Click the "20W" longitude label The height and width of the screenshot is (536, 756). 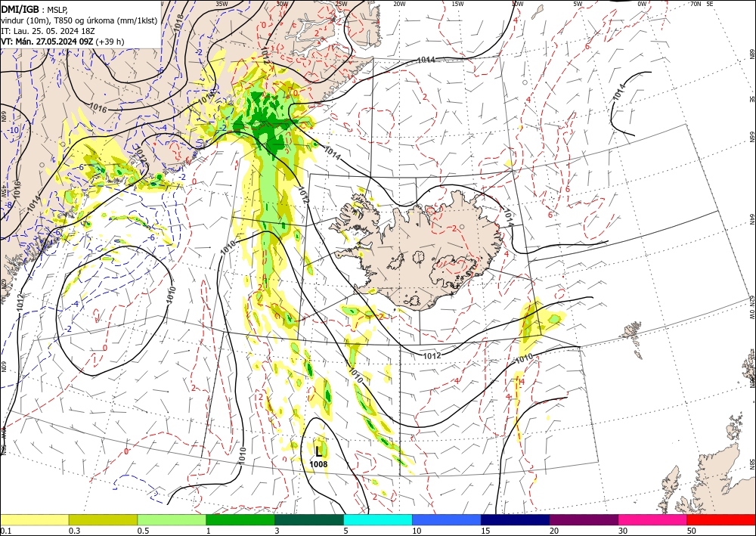coord(399,4)
